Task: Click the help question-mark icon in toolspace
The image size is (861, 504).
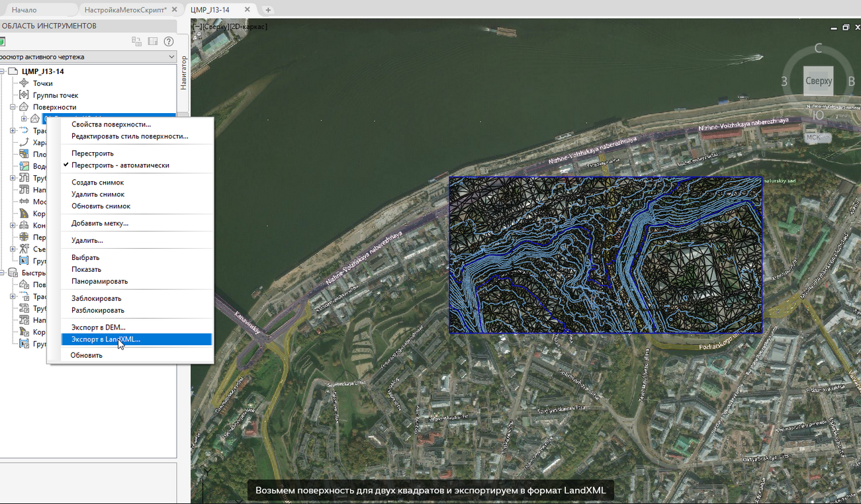Action: pos(169,42)
